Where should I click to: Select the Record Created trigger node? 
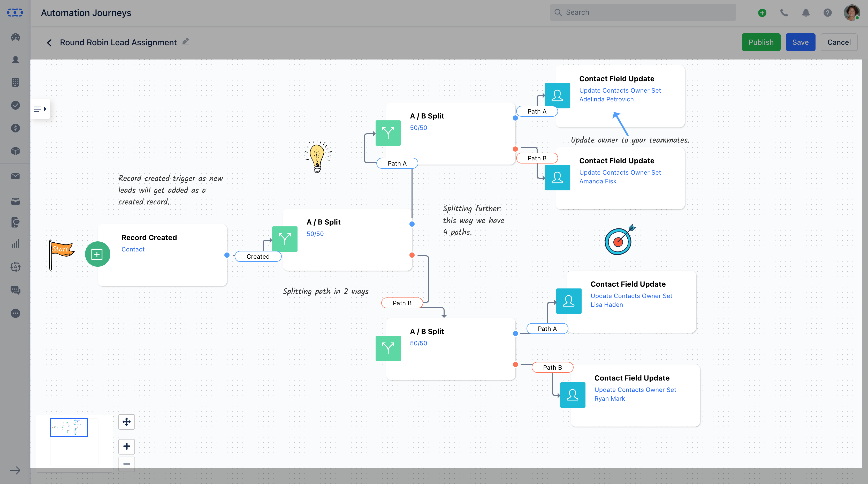pyautogui.click(x=162, y=255)
